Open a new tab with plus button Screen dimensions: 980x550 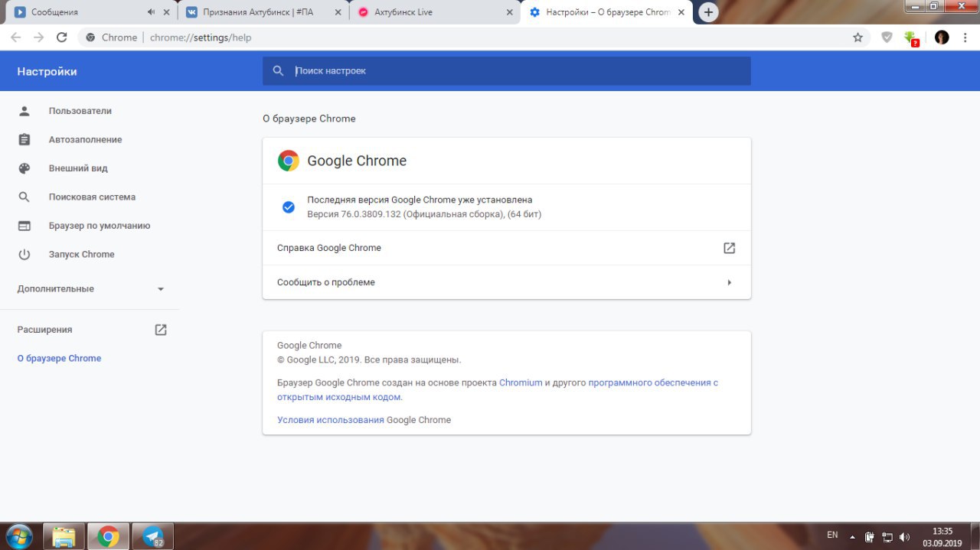(x=709, y=12)
